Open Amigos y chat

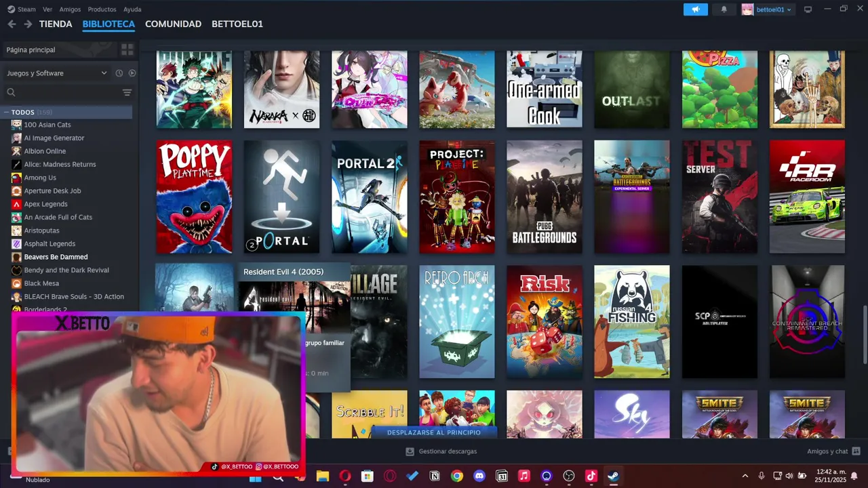click(827, 451)
